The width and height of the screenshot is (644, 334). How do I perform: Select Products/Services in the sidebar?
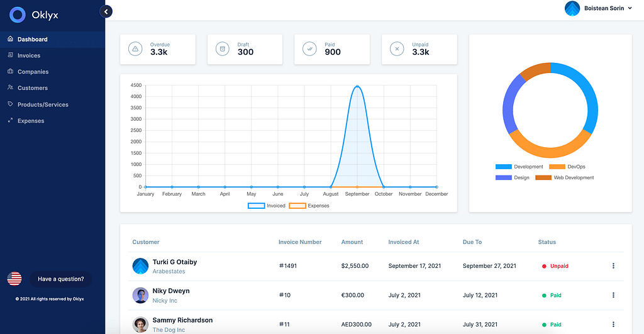coord(43,104)
